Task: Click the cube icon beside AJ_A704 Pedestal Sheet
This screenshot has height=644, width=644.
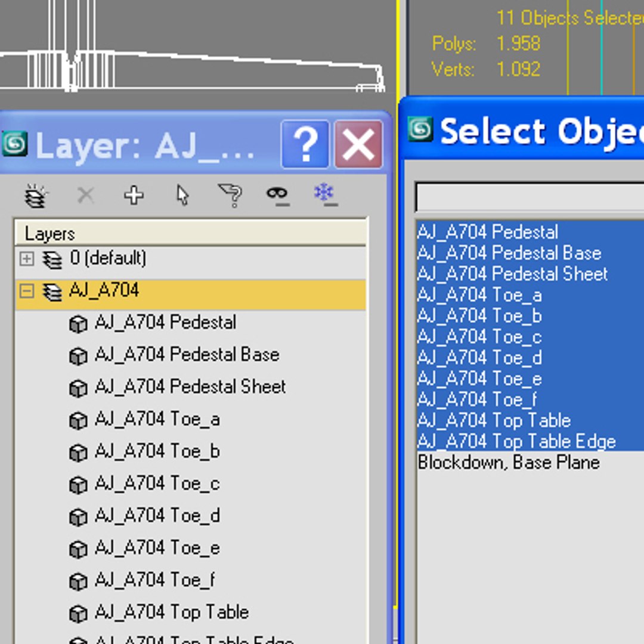Action: (78, 388)
